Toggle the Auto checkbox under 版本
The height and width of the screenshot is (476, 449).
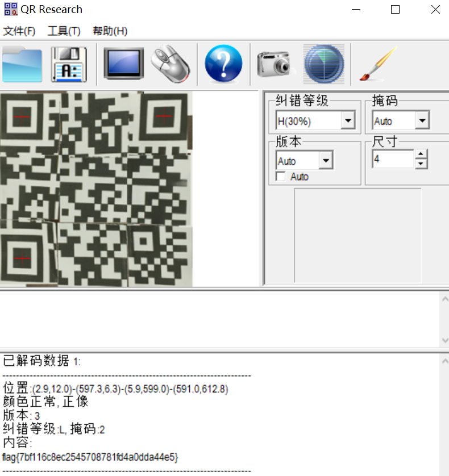point(281,177)
